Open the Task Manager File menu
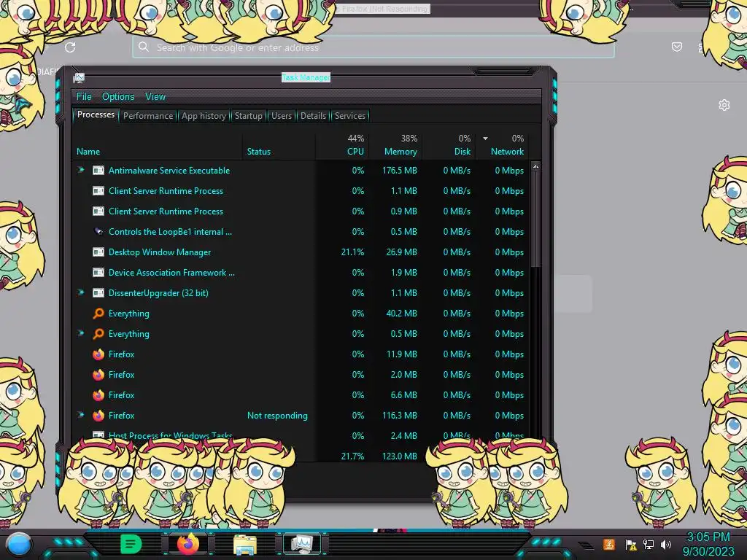The height and width of the screenshot is (560, 747). (x=84, y=97)
